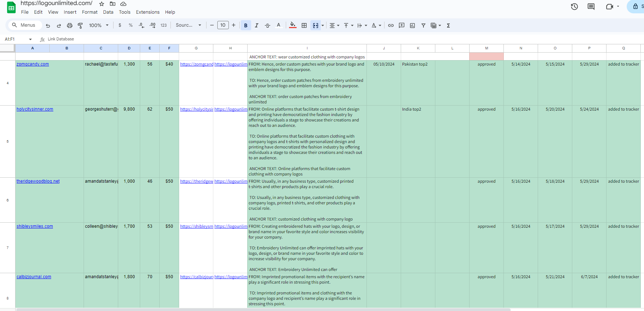The height and width of the screenshot is (311, 644).
Task: Open the View menu
Action: [x=53, y=12]
